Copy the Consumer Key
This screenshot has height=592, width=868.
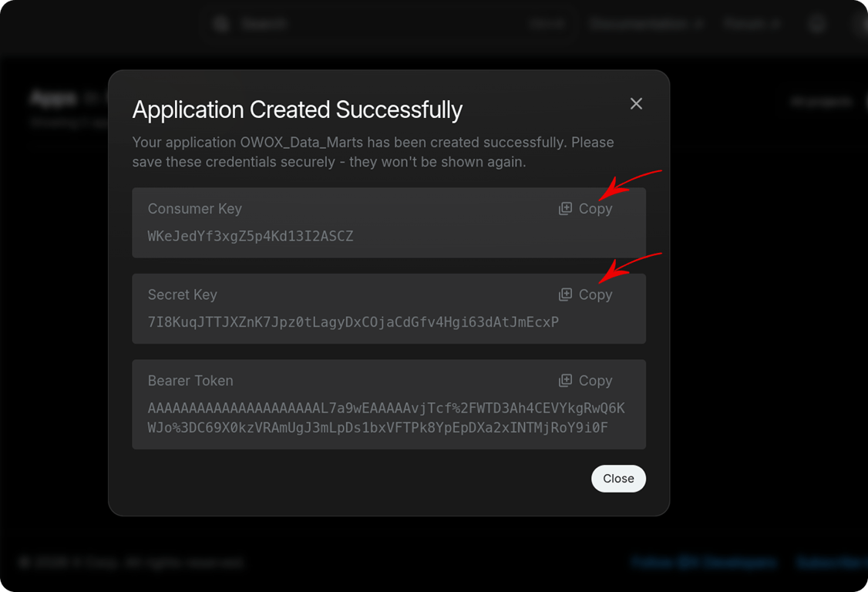(585, 209)
